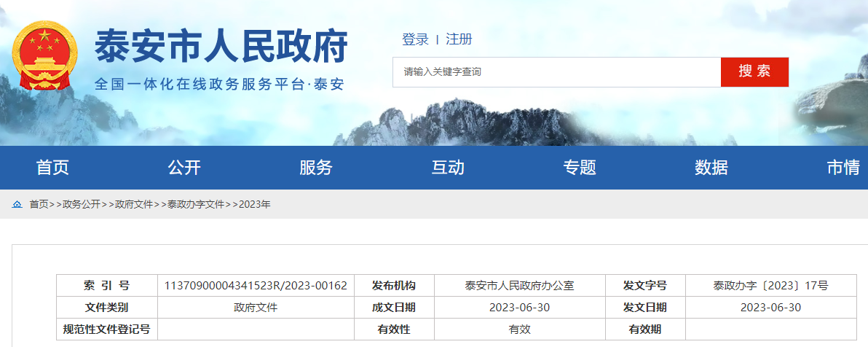Screen dimensions: 868x347
Task: Open the 公开 navigation menu
Action: 184,168
